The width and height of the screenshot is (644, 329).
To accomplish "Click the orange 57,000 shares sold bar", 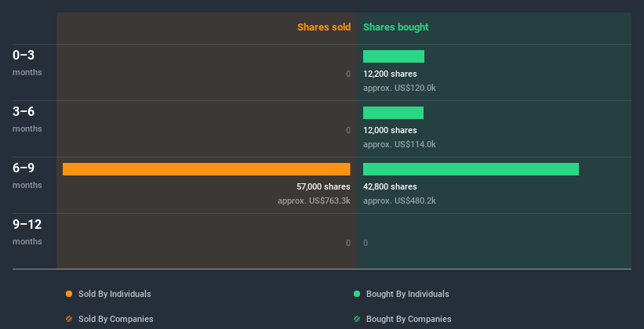I will [x=206, y=169].
